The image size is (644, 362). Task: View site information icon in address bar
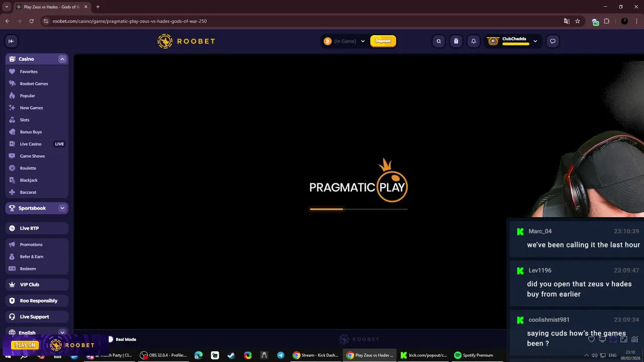coord(46,21)
